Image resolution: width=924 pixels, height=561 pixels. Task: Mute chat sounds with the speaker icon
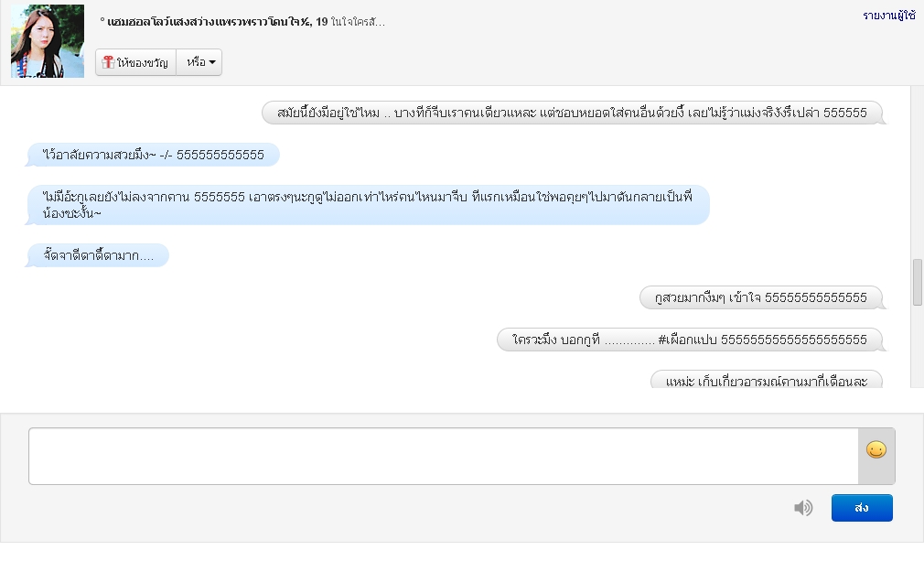coord(803,508)
